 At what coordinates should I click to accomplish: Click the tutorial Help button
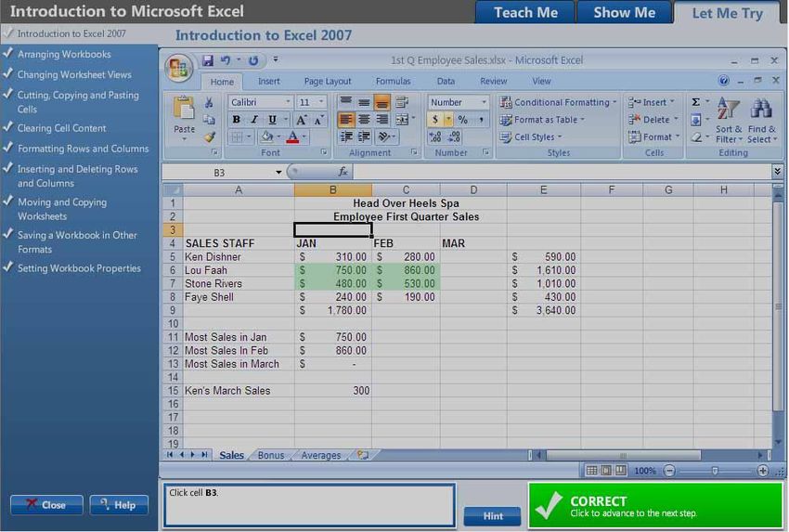(x=119, y=505)
